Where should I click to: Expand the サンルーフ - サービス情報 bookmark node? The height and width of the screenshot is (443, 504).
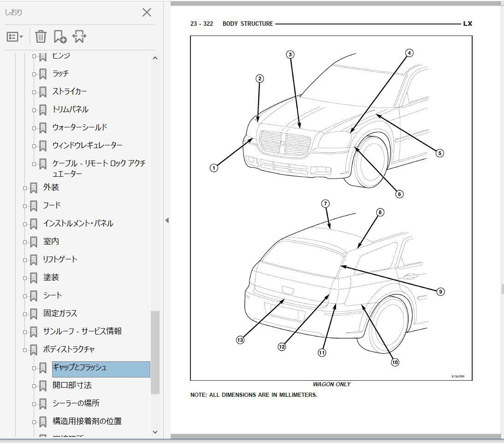(x=25, y=332)
